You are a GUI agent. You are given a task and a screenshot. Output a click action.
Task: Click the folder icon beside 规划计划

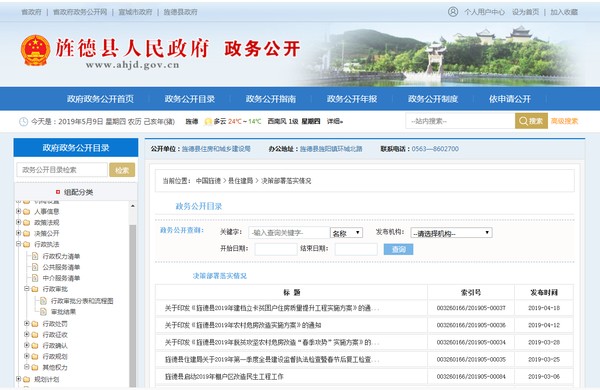26,380
